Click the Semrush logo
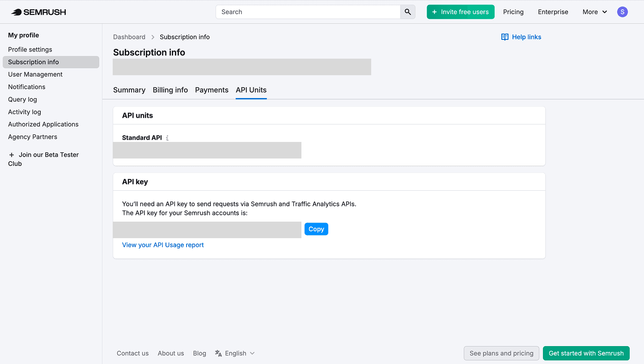644x364 pixels. pos(38,12)
